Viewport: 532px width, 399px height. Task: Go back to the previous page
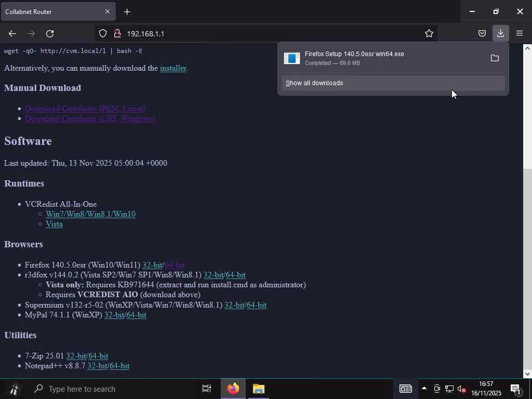12,34
